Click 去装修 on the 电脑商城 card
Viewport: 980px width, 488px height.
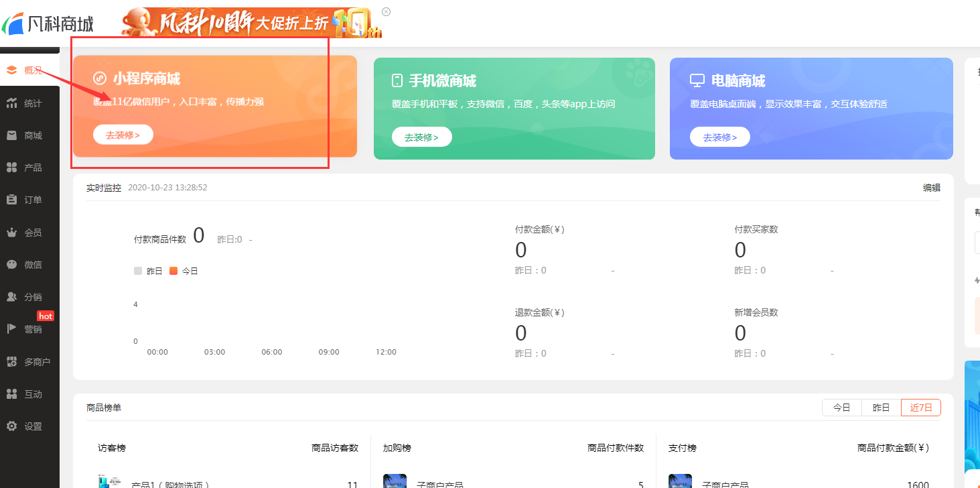[720, 137]
